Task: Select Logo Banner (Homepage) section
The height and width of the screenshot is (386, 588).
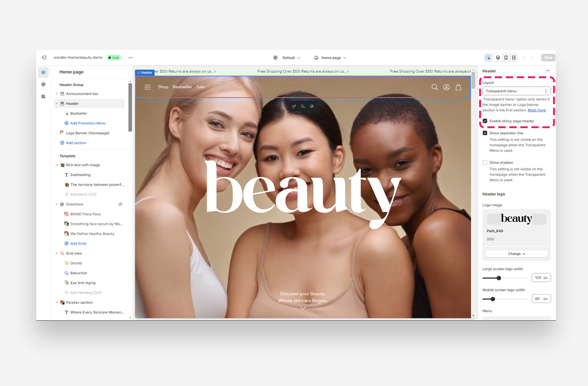Action: click(x=87, y=133)
